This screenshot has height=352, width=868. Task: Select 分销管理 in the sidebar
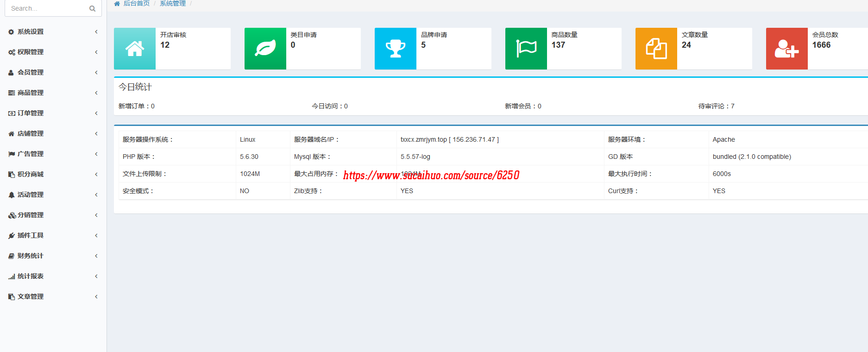31,215
